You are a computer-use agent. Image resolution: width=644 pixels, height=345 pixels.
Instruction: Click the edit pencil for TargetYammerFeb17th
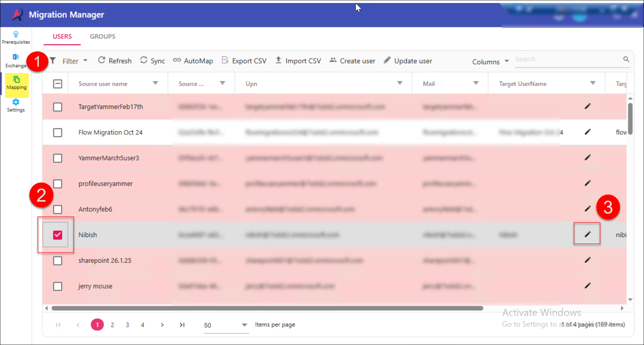pyautogui.click(x=587, y=106)
